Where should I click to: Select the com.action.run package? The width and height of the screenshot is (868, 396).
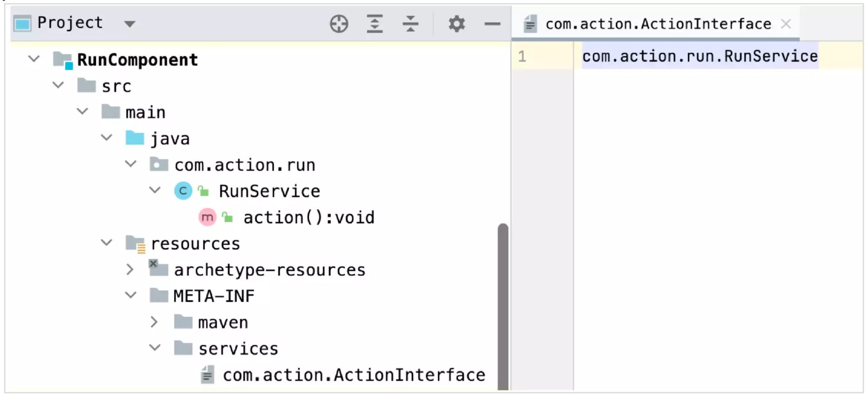[245, 165]
